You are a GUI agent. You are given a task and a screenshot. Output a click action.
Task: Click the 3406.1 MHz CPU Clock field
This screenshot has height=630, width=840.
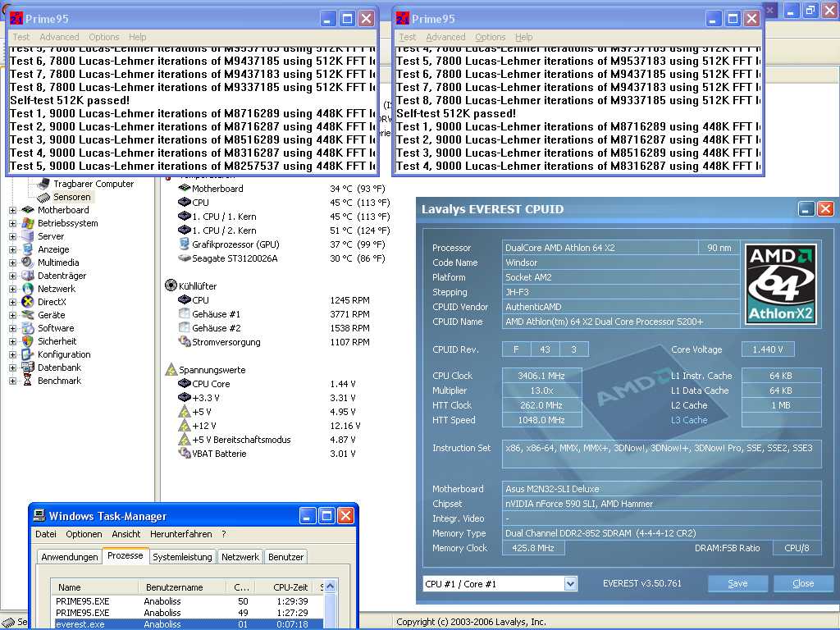(x=541, y=376)
